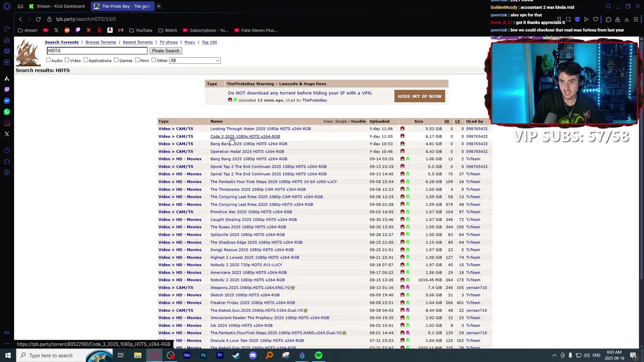Open Freakier Friday 2025 1080p HDTS link
The width and height of the screenshot is (644, 362).
tap(253, 303)
